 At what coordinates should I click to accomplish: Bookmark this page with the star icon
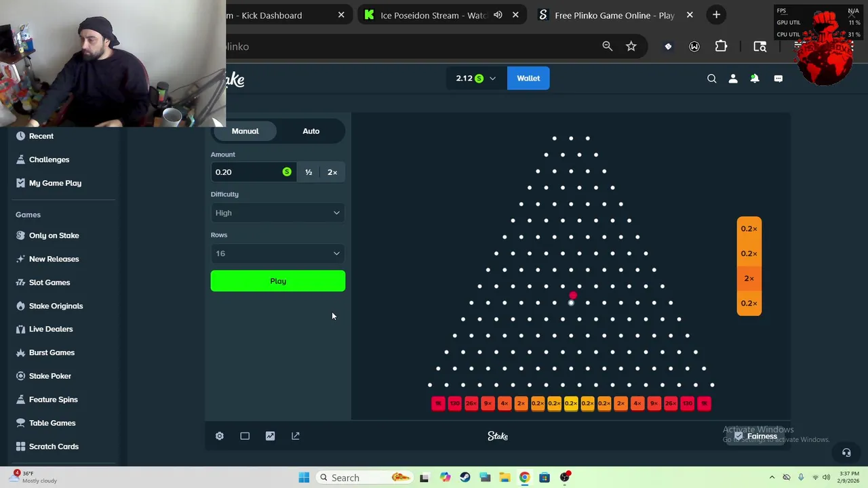click(x=631, y=46)
